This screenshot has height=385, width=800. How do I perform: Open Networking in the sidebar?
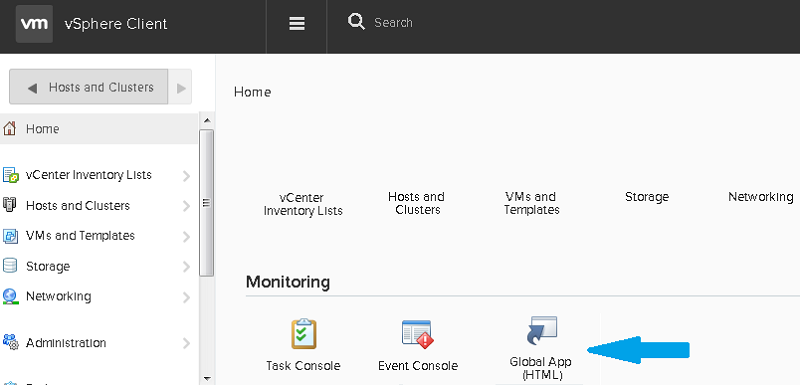click(59, 296)
